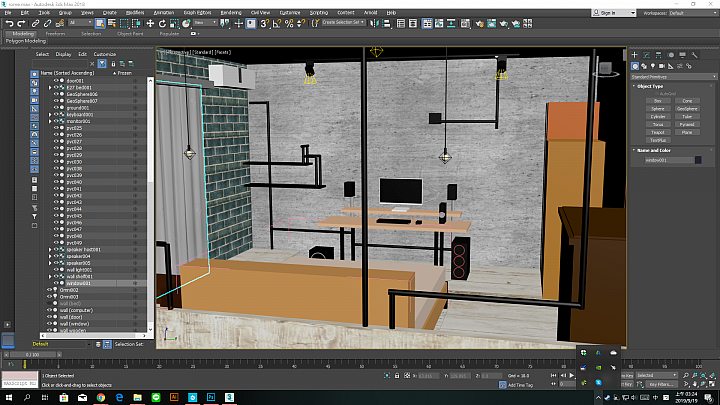Activate the Unlink Selection tool
This screenshot has height=405, width=720.
(47, 23)
